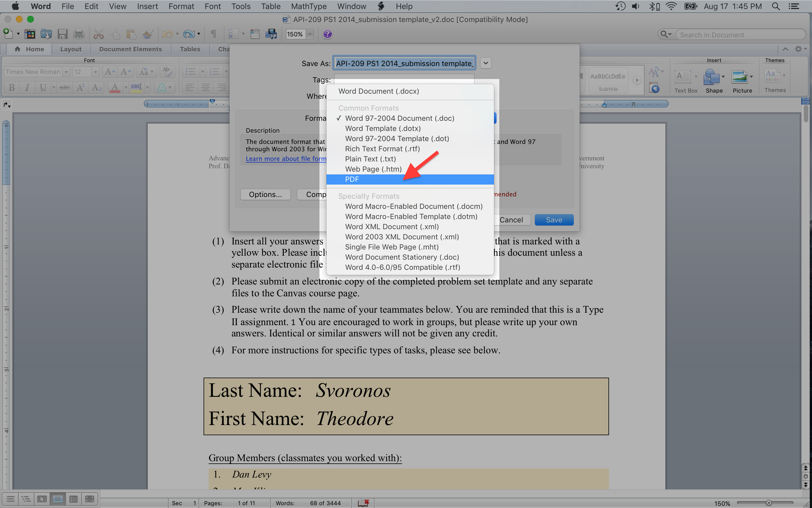Open the Notification Center list icon
The height and width of the screenshot is (508, 812).
point(794,6)
